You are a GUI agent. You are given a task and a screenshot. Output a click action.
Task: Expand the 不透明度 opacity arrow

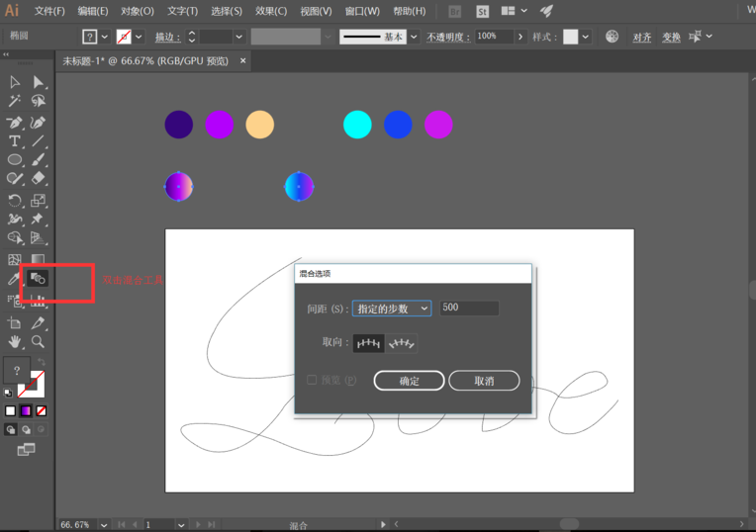pos(520,37)
